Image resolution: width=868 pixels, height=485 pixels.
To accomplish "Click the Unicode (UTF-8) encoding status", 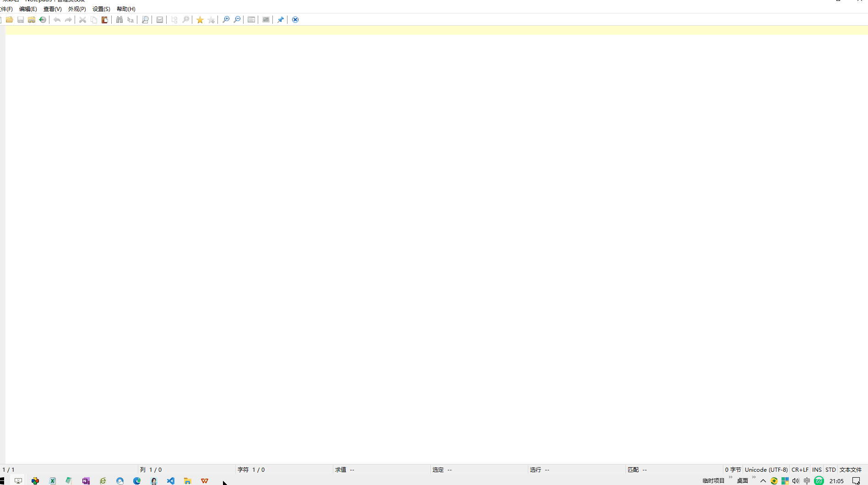I will [x=766, y=469].
